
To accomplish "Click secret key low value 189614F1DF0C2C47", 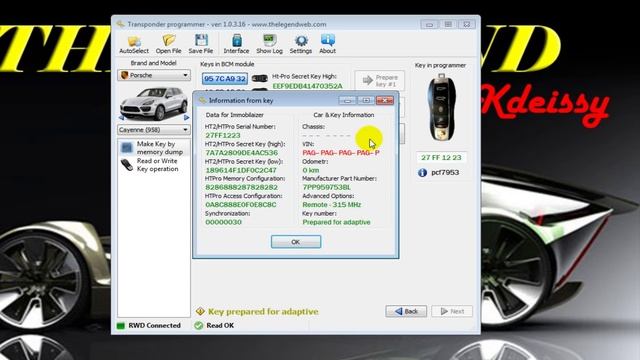I will [241, 170].
